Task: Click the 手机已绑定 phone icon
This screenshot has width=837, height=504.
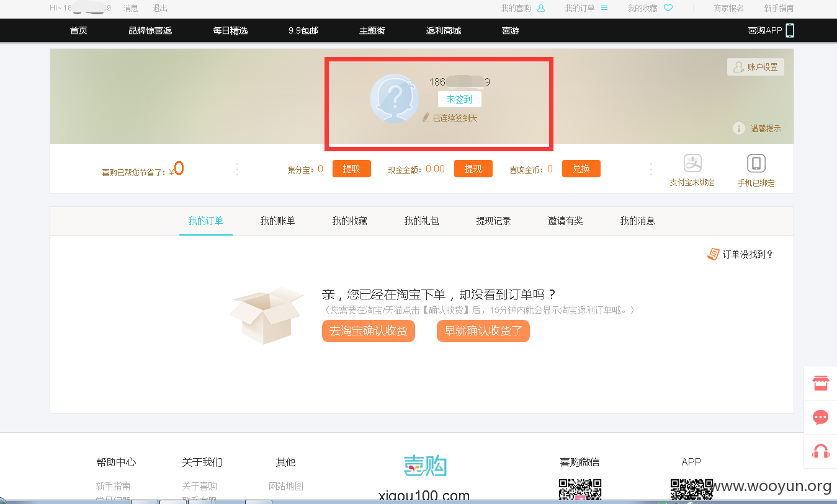Action: (756, 163)
